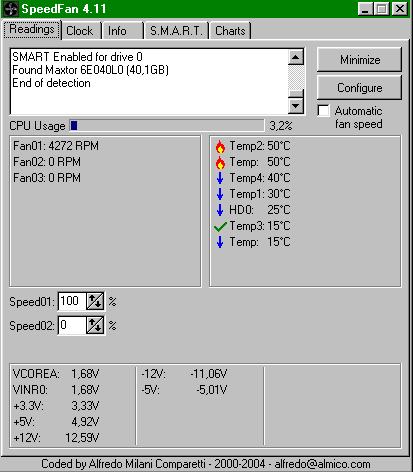
Task: Click the blue down arrow beside Temp4
Action: (x=220, y=178)
